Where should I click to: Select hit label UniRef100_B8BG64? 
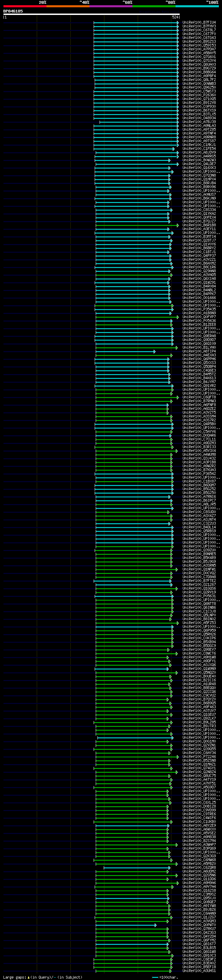[x=199, y=72]
